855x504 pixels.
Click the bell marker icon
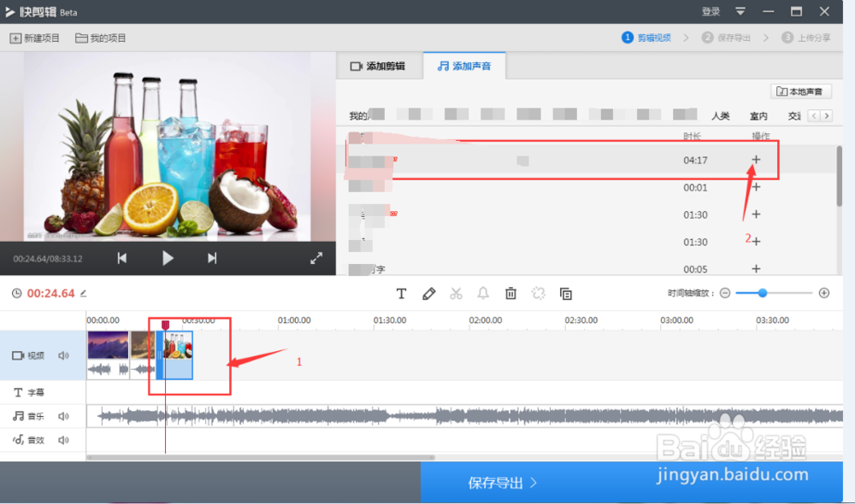point(483,294)
